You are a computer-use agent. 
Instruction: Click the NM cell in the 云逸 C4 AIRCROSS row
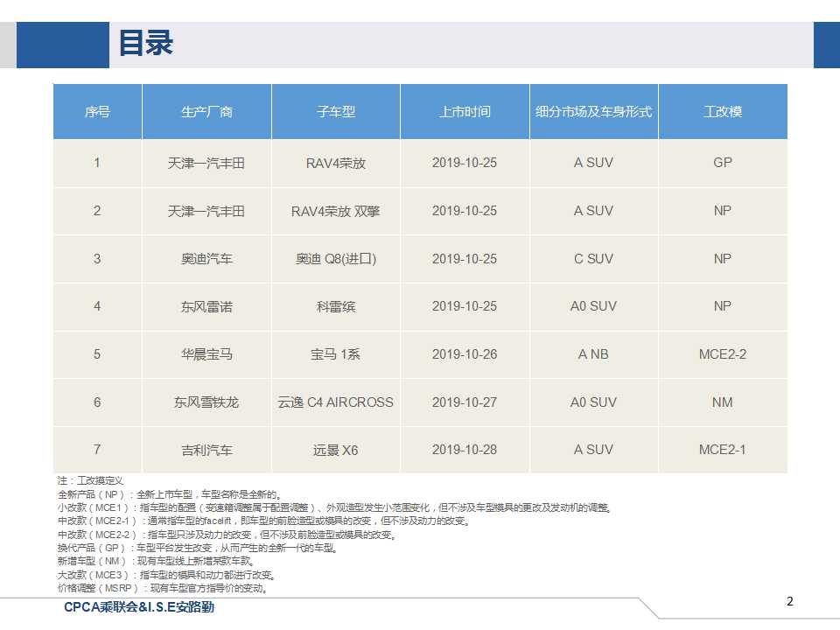(x=723, y=402)
